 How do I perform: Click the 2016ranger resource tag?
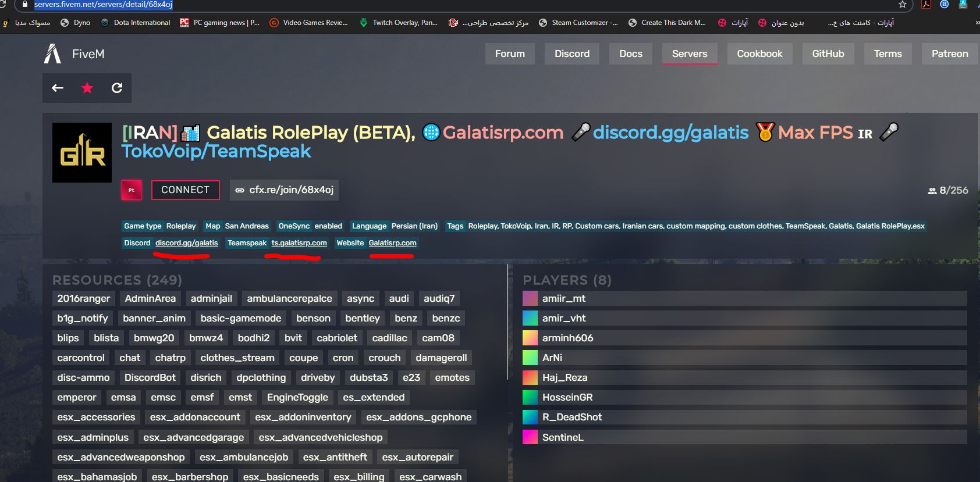[83, 298]
